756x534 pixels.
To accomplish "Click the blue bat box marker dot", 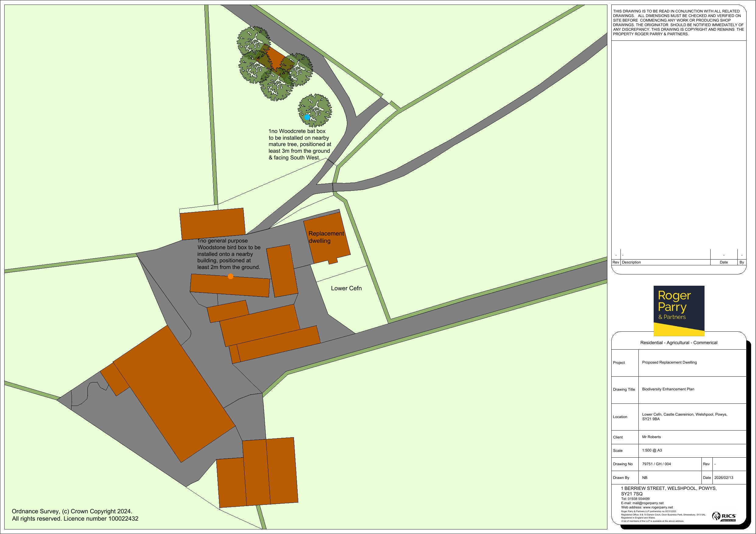I will point(307,117).
